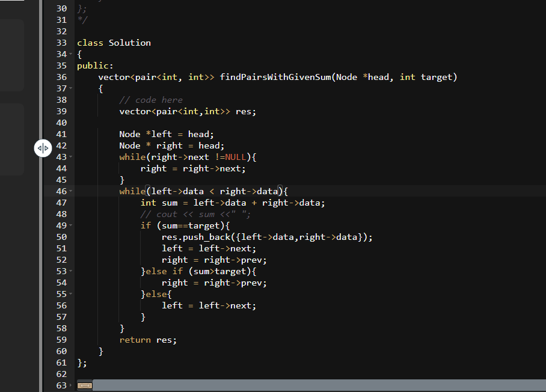The height and width of the screenshot is (392, 546).
Task: Click 'NULL' keyword on line 43
Action: [x=235, y=158]
